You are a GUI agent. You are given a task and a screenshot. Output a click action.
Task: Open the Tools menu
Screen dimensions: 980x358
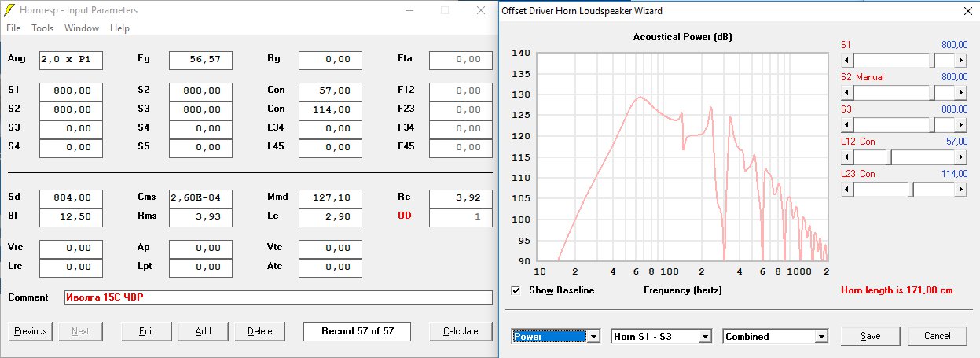(x=42, y=28)
